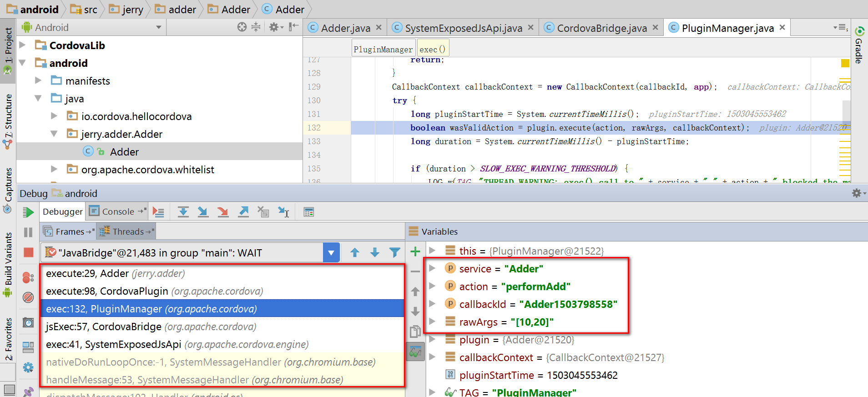This screenshot has height=397, width=868.
Task: Switch to the Adder.java tab
Action: [x=345, y=28]
